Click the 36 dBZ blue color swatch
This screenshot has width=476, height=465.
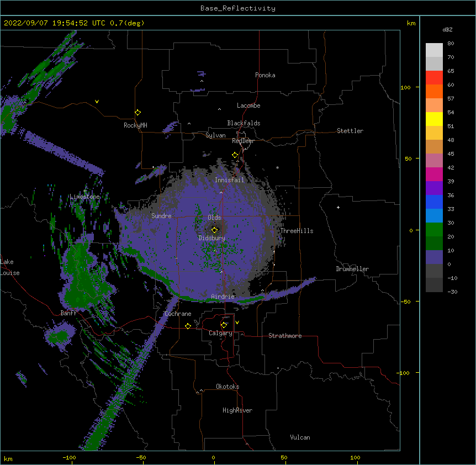tap(434, 202)
